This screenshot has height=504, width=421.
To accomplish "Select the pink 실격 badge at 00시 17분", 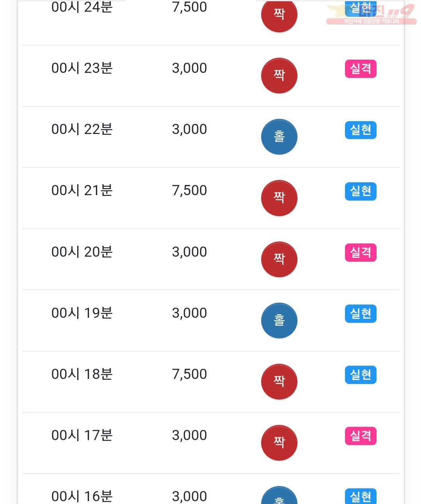I will coord(361,436).
